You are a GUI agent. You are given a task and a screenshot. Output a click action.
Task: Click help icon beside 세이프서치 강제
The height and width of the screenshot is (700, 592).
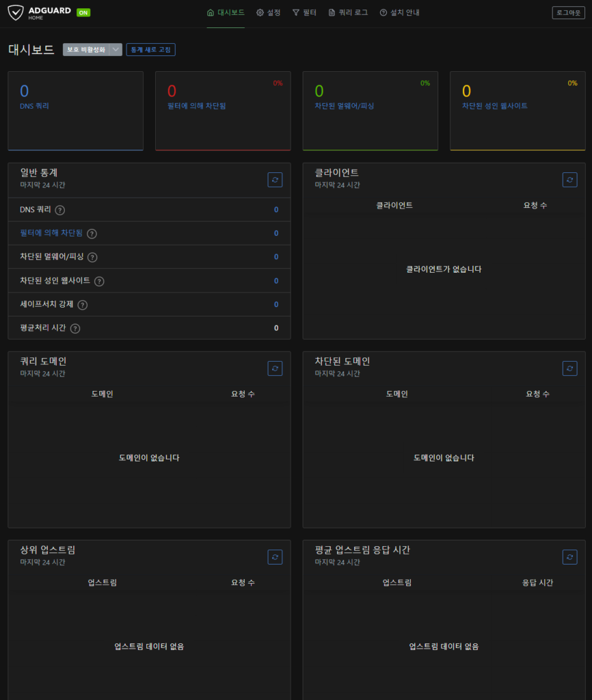coord(83,305)
